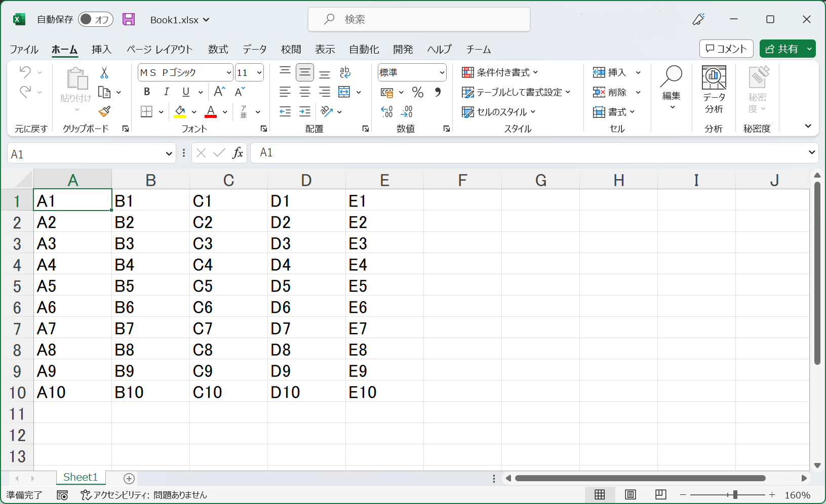
Task: Apply yellow fill color to cell
Action: tap(180, 111)
